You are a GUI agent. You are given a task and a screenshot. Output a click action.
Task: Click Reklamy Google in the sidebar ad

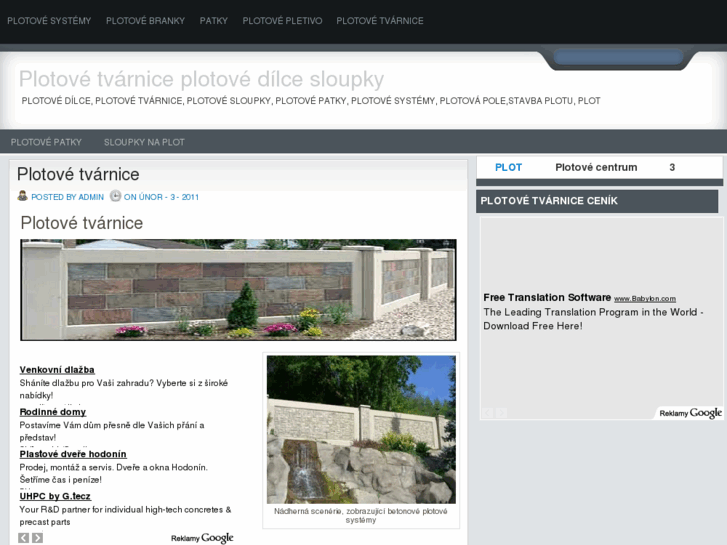coord(691,413)
